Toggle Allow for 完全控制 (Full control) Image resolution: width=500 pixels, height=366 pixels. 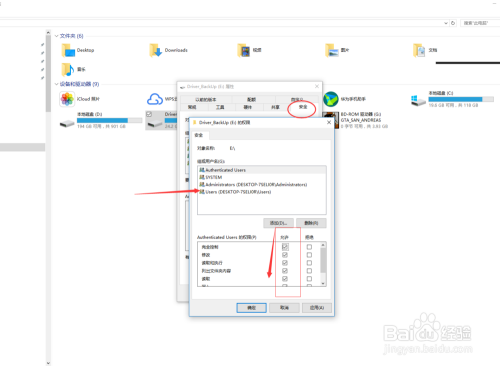click(x=285, y=247)
